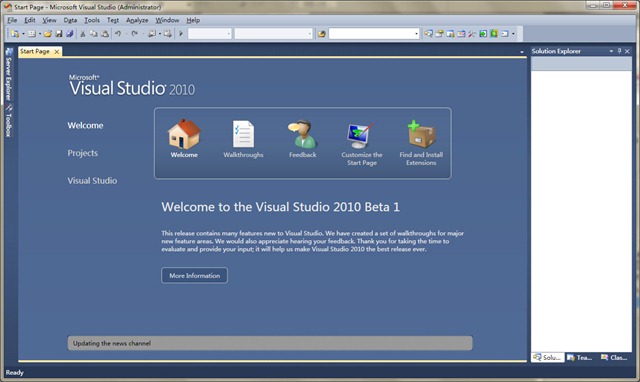Open the Solution Explorer window position dropdown
The height and width of the screenshot is (382, 640).
pos(611,51)
